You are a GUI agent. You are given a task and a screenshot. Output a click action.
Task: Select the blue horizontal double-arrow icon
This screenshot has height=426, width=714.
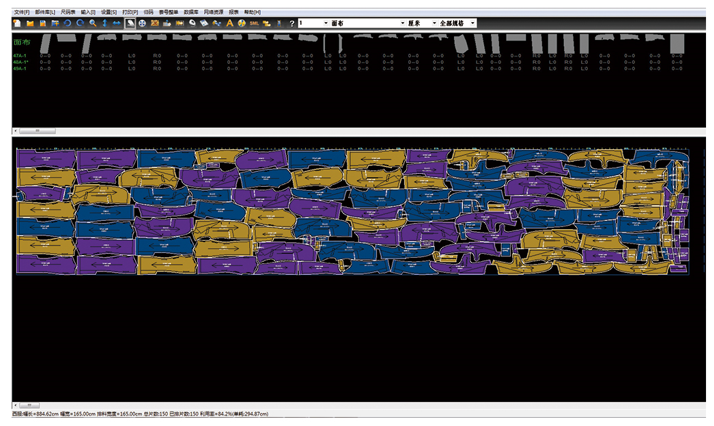[x=116, y=22]
